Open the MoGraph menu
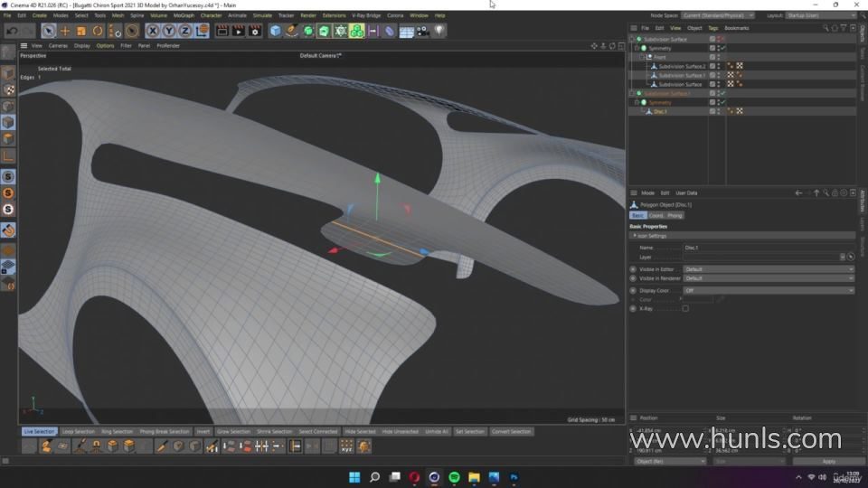This screenshot has width=868, height=488. click(x=184, y=15)
